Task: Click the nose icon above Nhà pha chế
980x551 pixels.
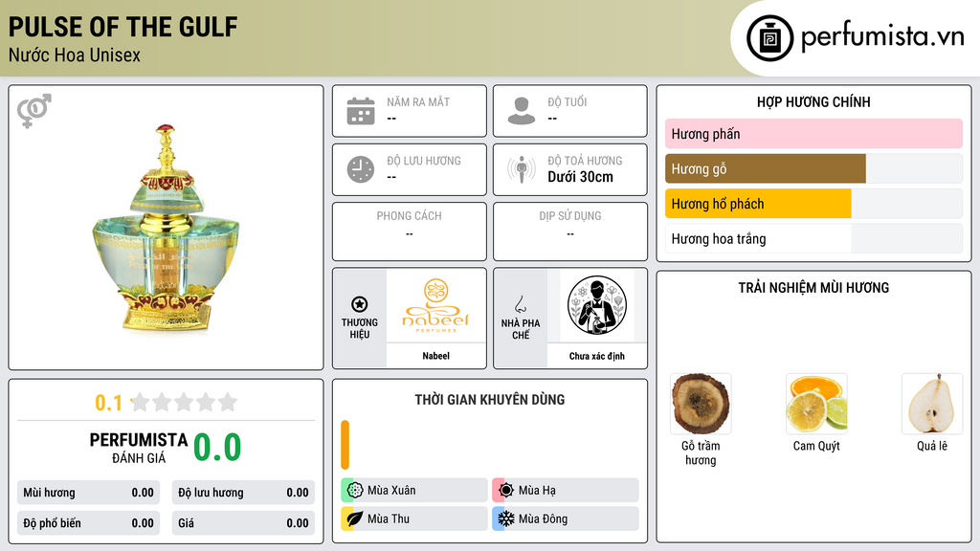Action: coord(520,304)
